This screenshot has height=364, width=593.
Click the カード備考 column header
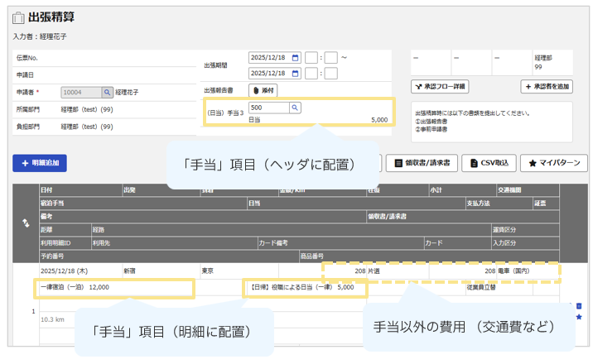coord(340,242)
